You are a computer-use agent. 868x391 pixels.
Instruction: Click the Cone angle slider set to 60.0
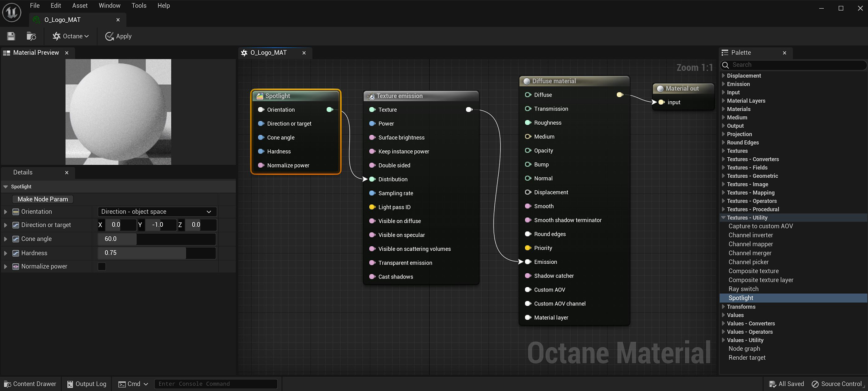[x=157, y=239]
